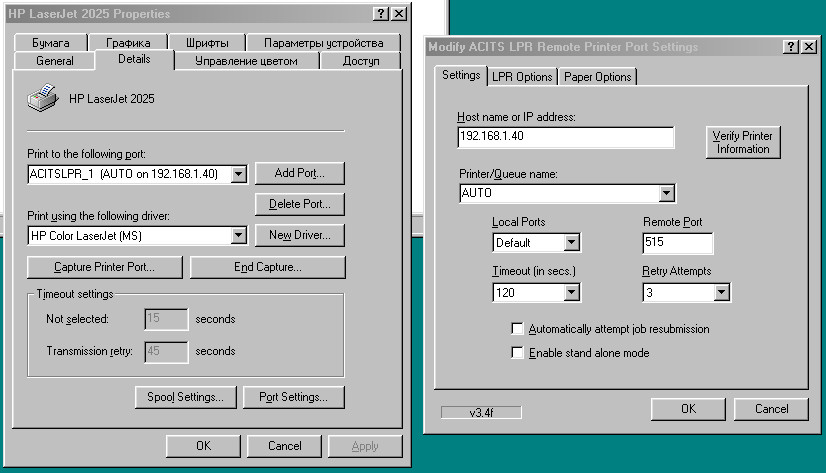
Task: Click the Add Port button
Action: 300,173
